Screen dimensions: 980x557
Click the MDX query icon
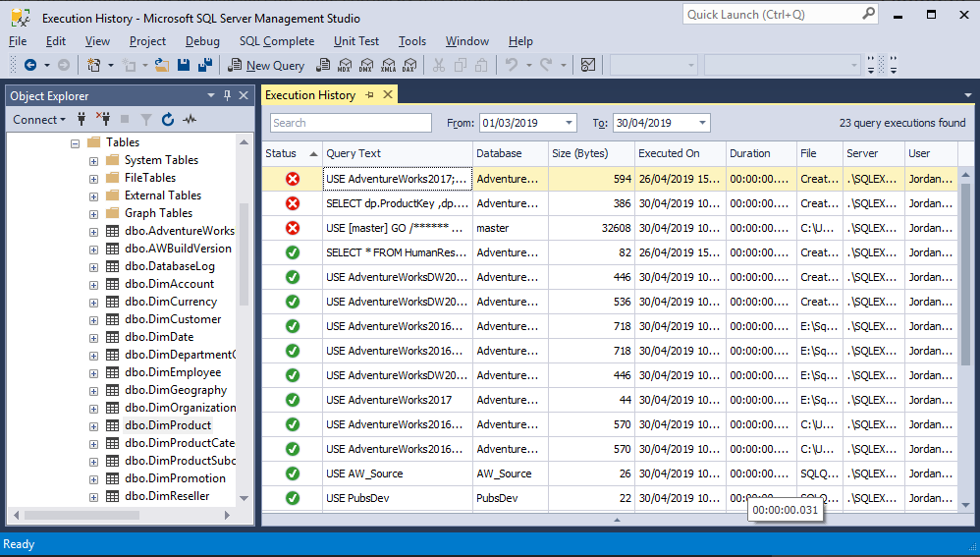pyautogui.click(x=345, y=65)
